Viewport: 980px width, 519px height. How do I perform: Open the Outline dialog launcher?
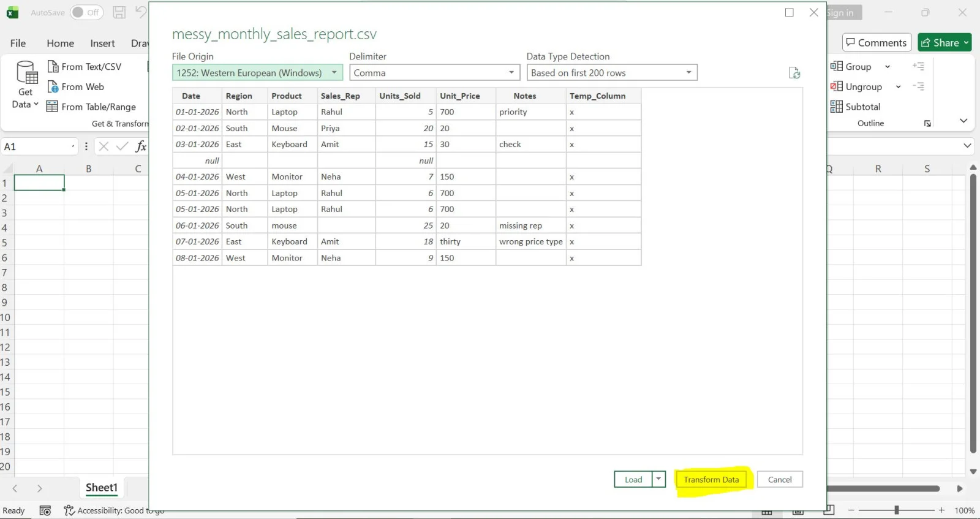[927, 123]
